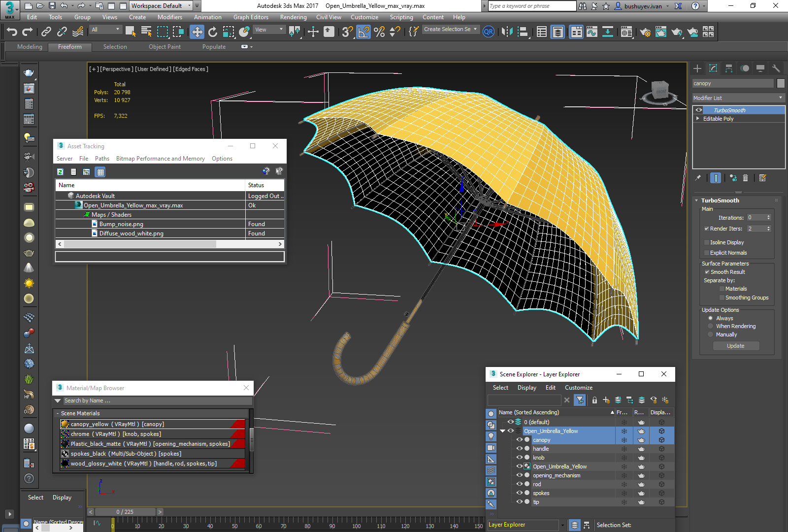Check Separate by Materials option
The width and height of the screenshot is (788, 532).
[722, 289]
